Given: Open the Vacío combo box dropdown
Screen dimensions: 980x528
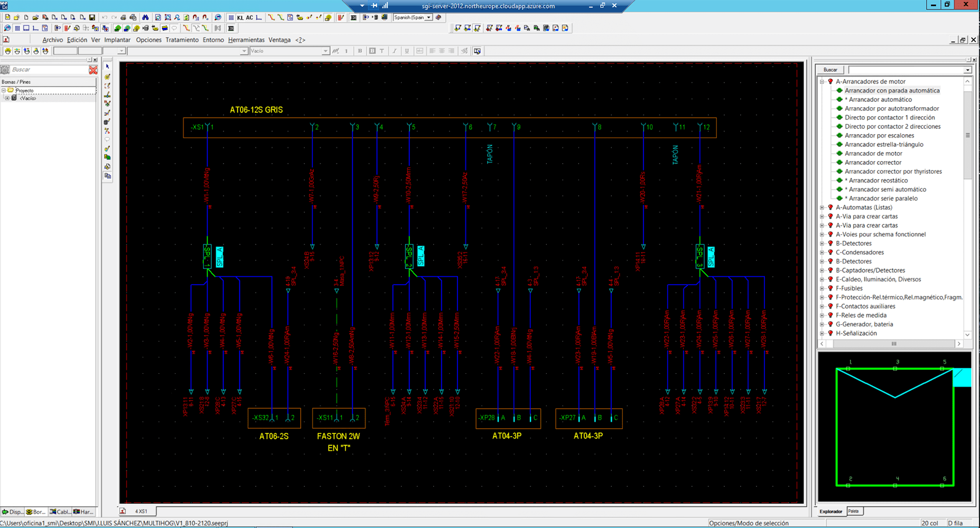Looking at the screenshot, I should point(325,51).
